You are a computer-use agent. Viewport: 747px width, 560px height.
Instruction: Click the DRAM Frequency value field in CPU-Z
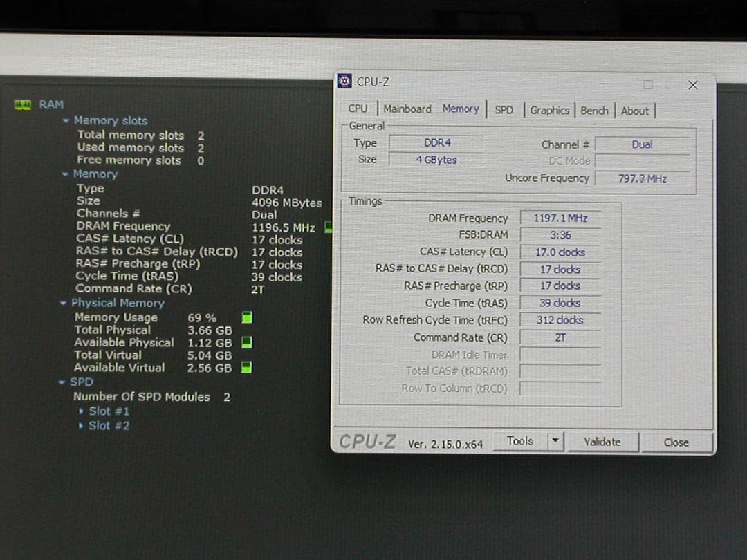pyautogui.click(x=560, y=218)
